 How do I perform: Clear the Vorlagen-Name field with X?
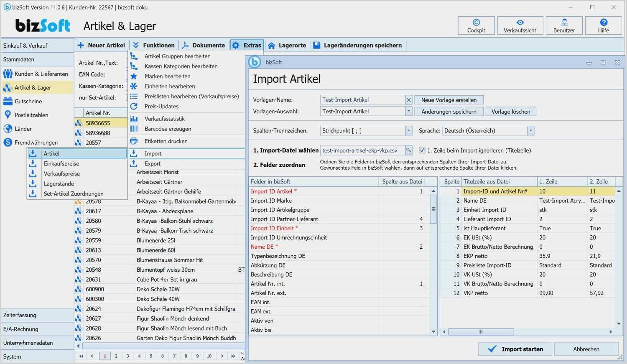pyautogui.click(x=409, y=100)
